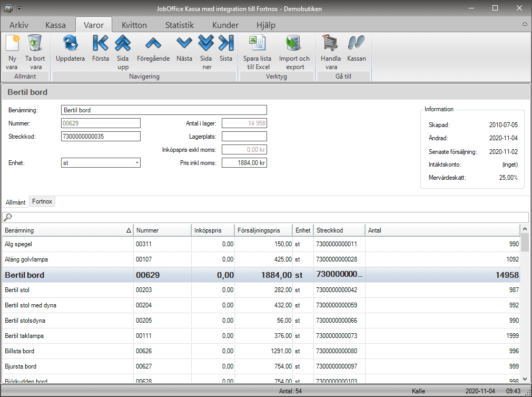
Task: Select the Bertil stolsdyna row
Action: pos(261,320)
